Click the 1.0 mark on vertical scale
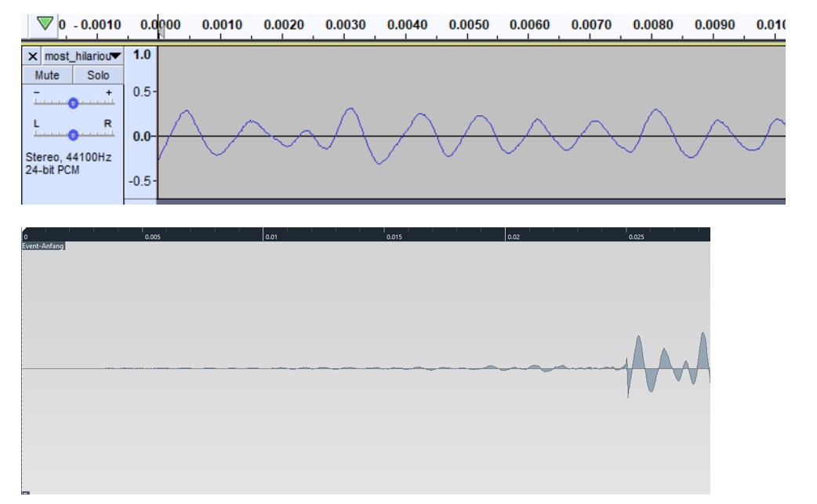This screenshot has height=504, width=817. pyautogui.click(x=141, y=55)
